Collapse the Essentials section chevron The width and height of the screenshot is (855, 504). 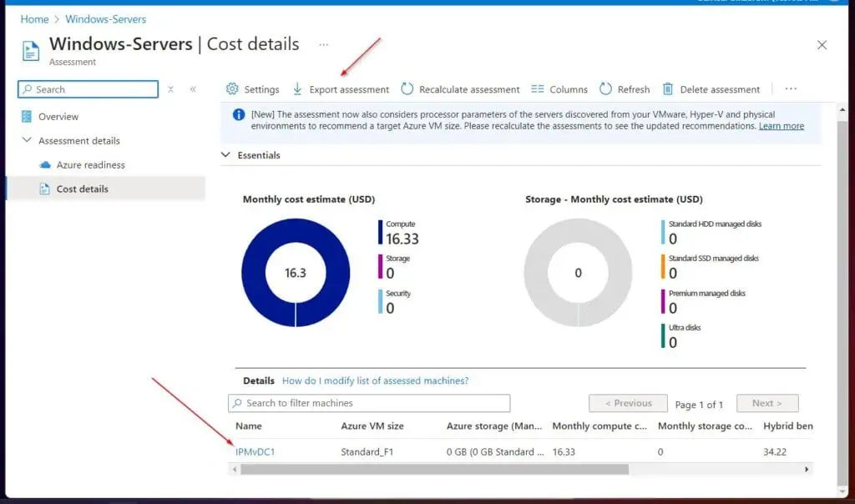[225, 155]
